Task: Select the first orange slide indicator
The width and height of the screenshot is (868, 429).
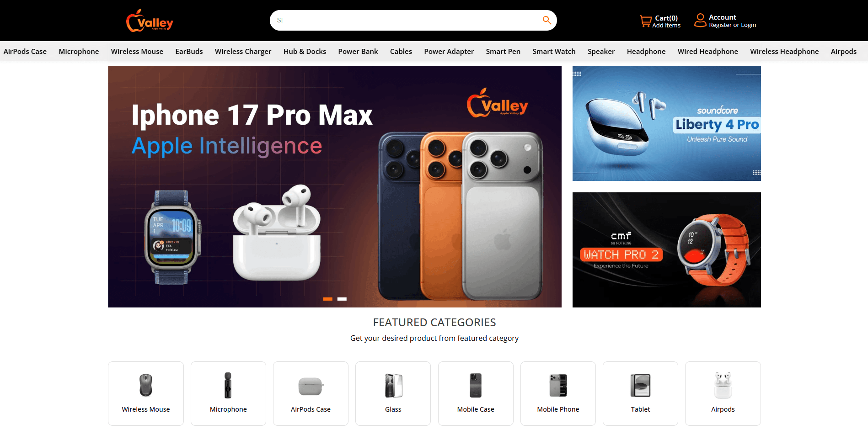Action: pos(328,299)
